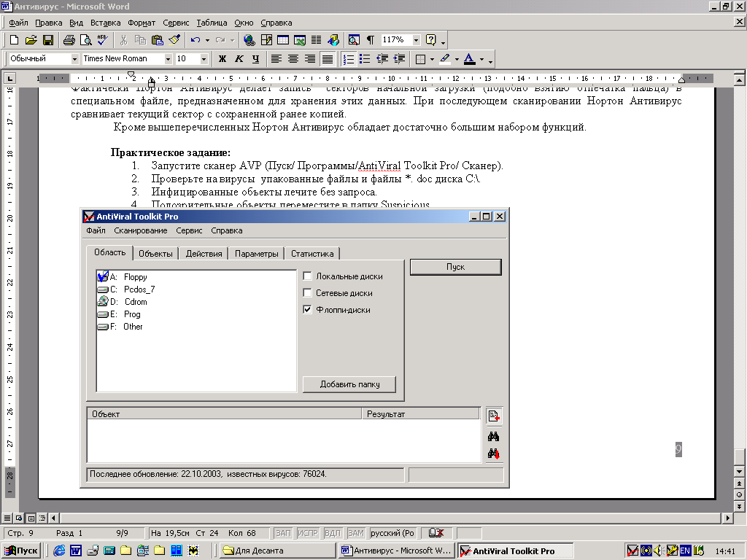Screen dimensions: 747x560
Task: Open Print Preview from the toolbar
Action: pos(86,40)
